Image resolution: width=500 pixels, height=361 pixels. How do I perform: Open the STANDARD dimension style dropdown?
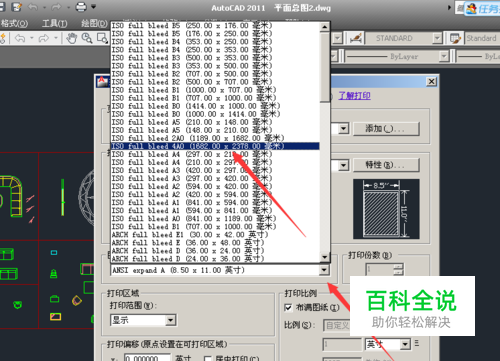click(438, 38)
